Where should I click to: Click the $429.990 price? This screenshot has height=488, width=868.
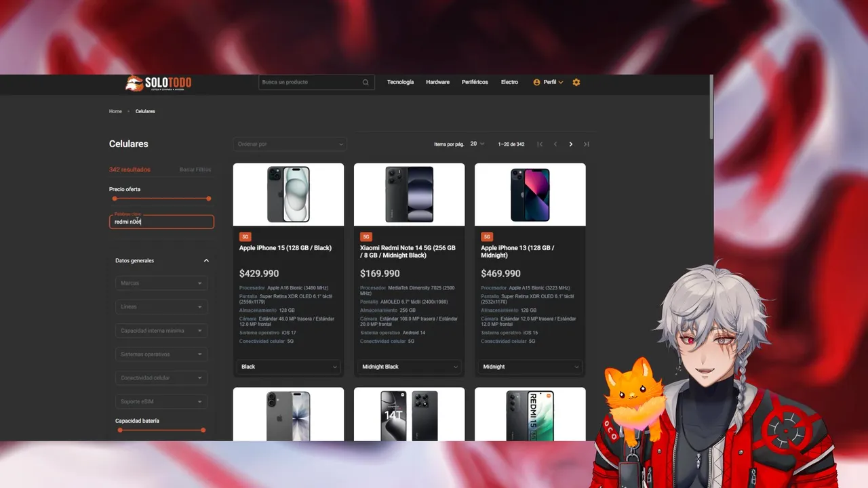click(259, 274)
